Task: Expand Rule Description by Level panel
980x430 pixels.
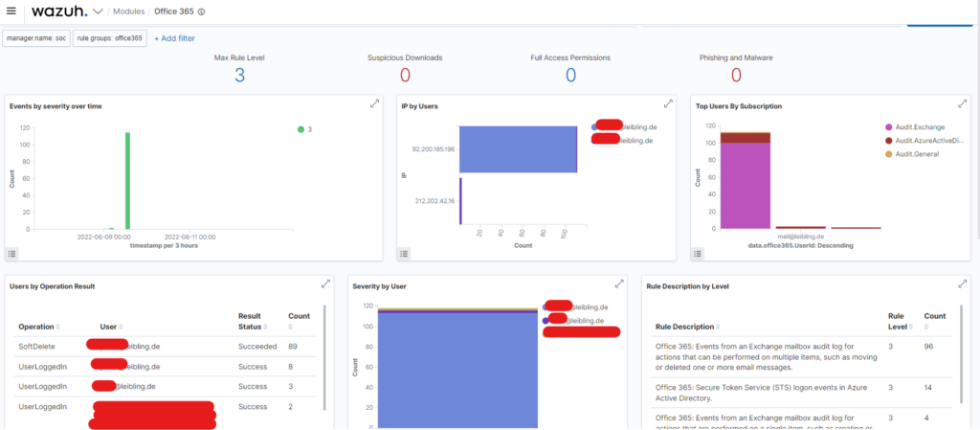Action: [962, 283]
